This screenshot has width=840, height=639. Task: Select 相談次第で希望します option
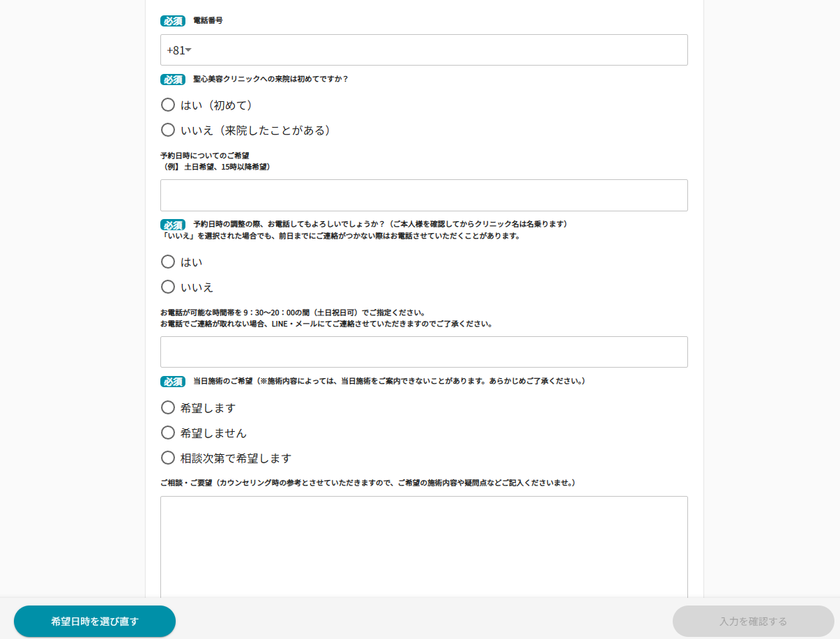[168, 458]
